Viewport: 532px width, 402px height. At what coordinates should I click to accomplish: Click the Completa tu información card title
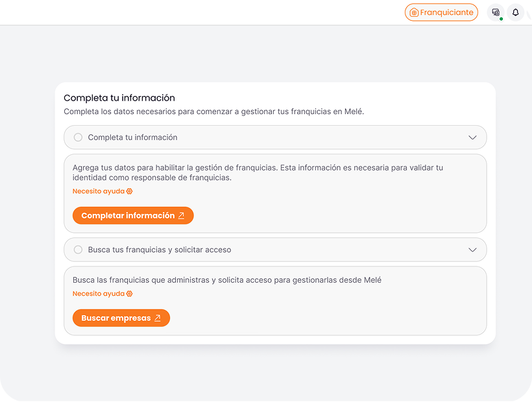119,98
